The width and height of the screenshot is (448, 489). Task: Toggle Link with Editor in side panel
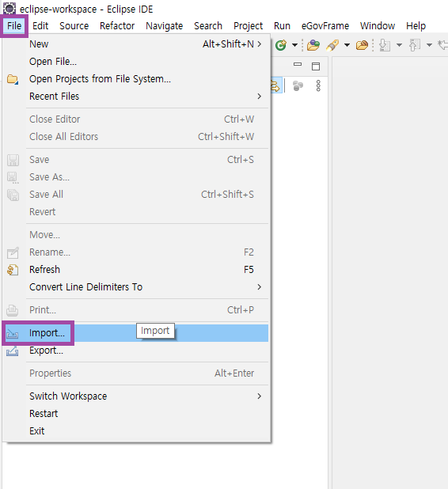[x=276, y=85]
